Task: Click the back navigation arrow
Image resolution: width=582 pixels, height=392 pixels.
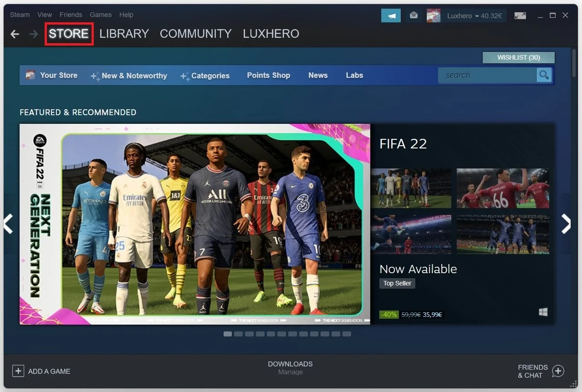Action: [15, 34]
